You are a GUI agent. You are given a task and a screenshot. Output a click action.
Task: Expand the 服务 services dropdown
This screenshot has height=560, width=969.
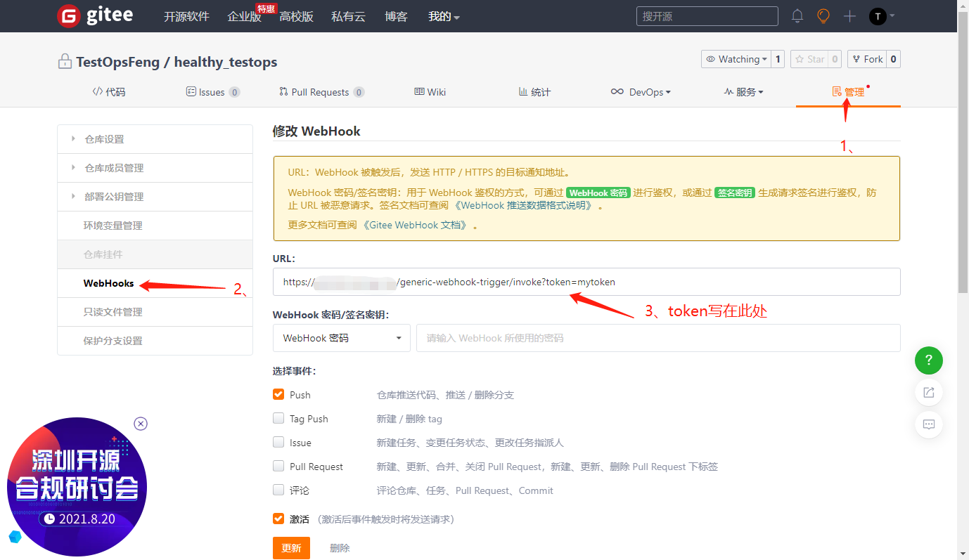pyautogui.click(x=743, y=92)
